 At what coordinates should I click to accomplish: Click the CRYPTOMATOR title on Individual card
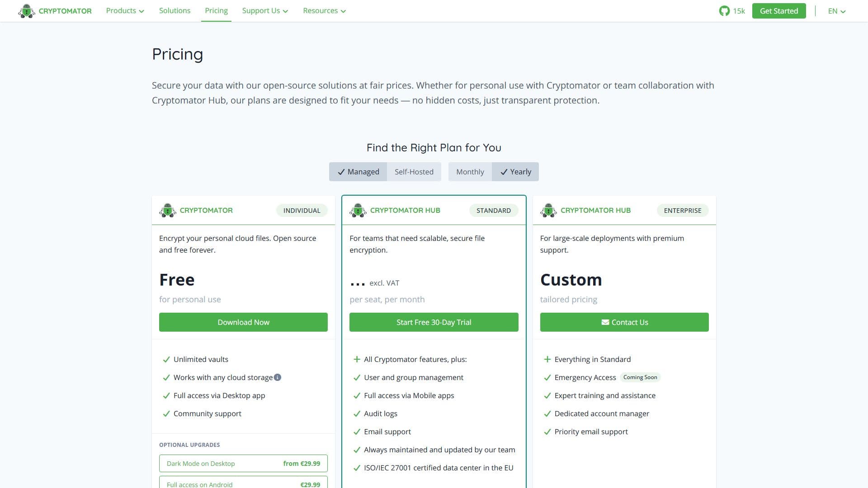point(206,211)
